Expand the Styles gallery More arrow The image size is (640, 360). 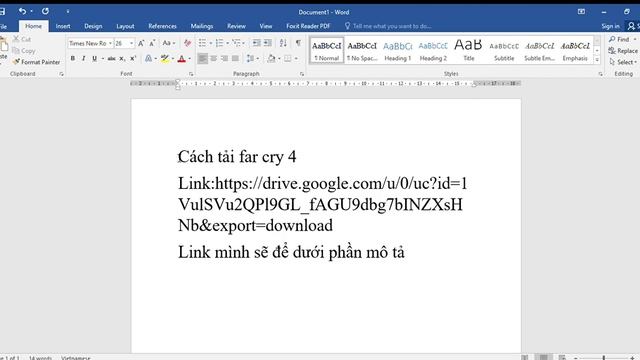click(597, 60)
